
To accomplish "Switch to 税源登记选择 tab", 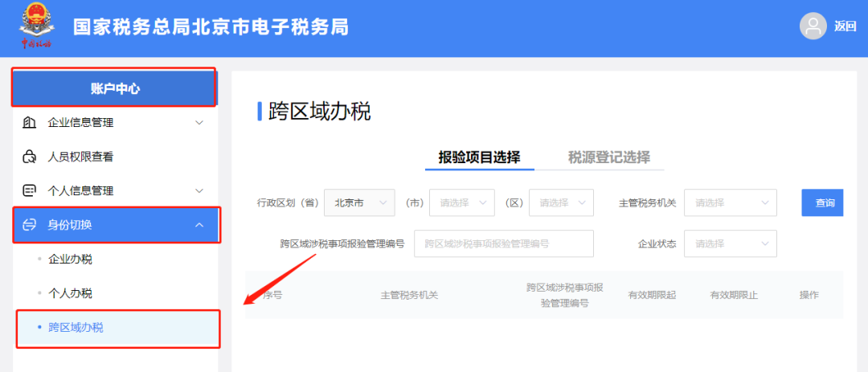I will (x=609, y=157).
